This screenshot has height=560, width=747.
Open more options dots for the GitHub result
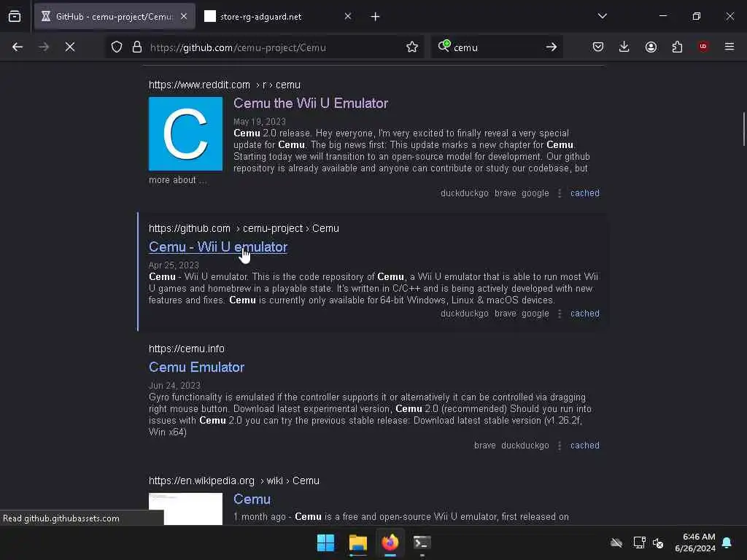pos(560,314)
